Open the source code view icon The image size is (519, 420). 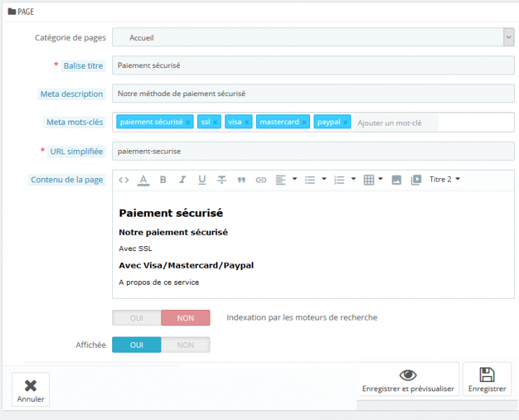click(124, 179)
